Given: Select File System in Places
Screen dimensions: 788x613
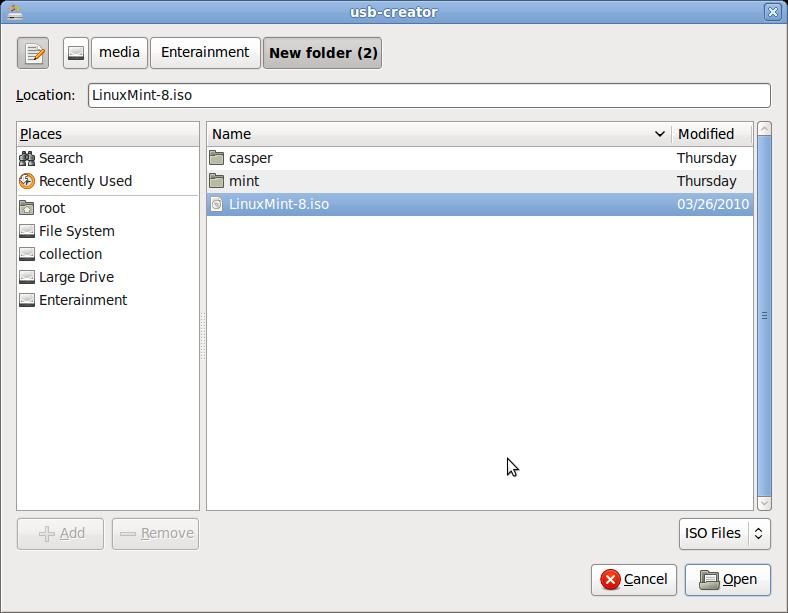Looking at the screenshot, I should click(x=108, y=231).
